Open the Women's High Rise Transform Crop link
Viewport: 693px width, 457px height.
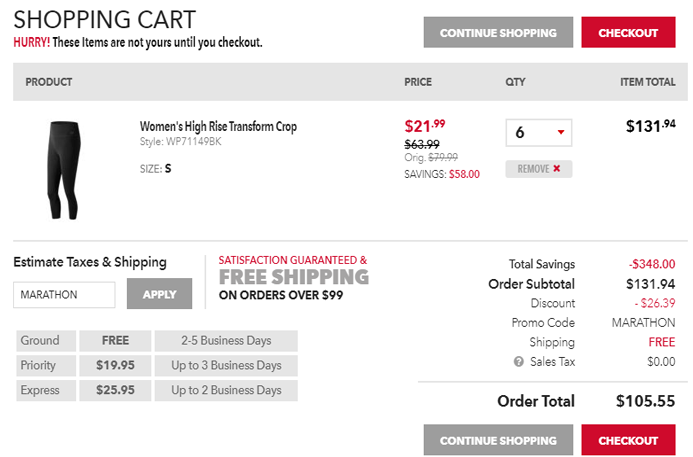(x=218, y=127)
